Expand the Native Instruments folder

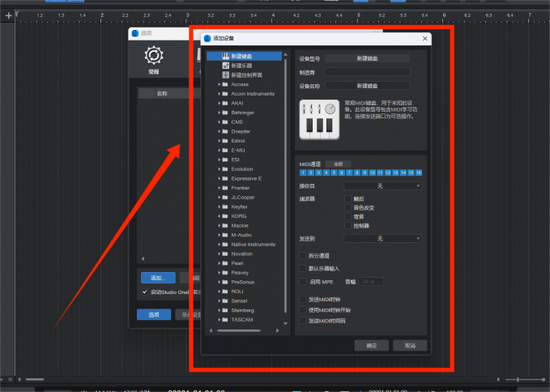220,245
